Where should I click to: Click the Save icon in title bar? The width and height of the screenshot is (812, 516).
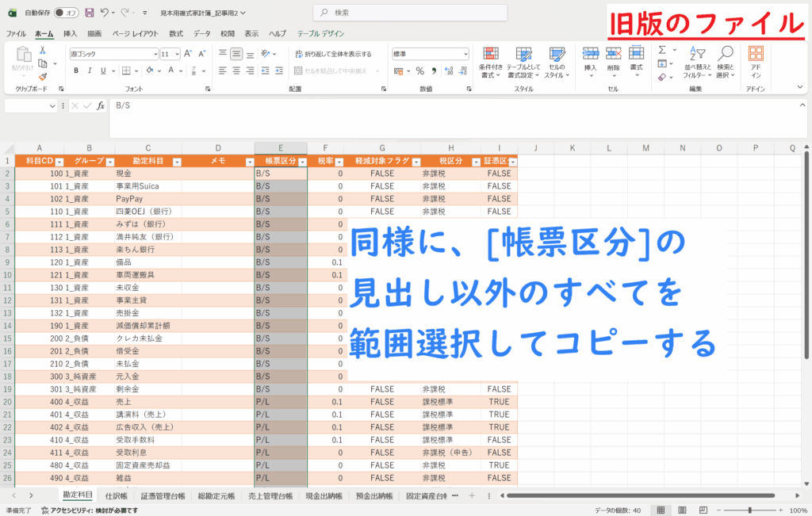click(x=89, y=13)
